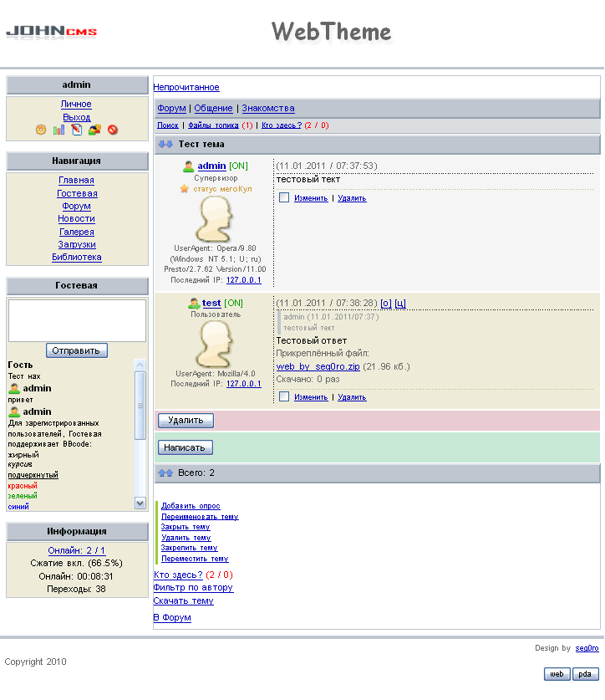Download the web_by_seg0ro.zip attachment
605x700 pixels.
point(318,366)
